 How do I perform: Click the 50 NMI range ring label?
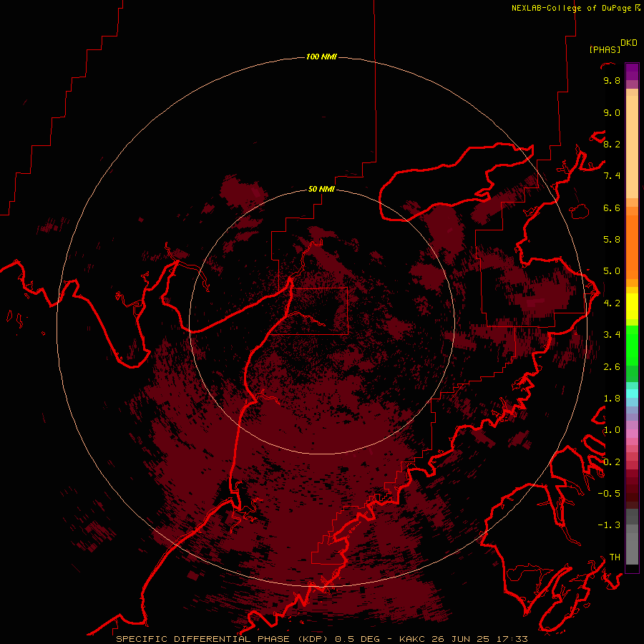(321, 190)
